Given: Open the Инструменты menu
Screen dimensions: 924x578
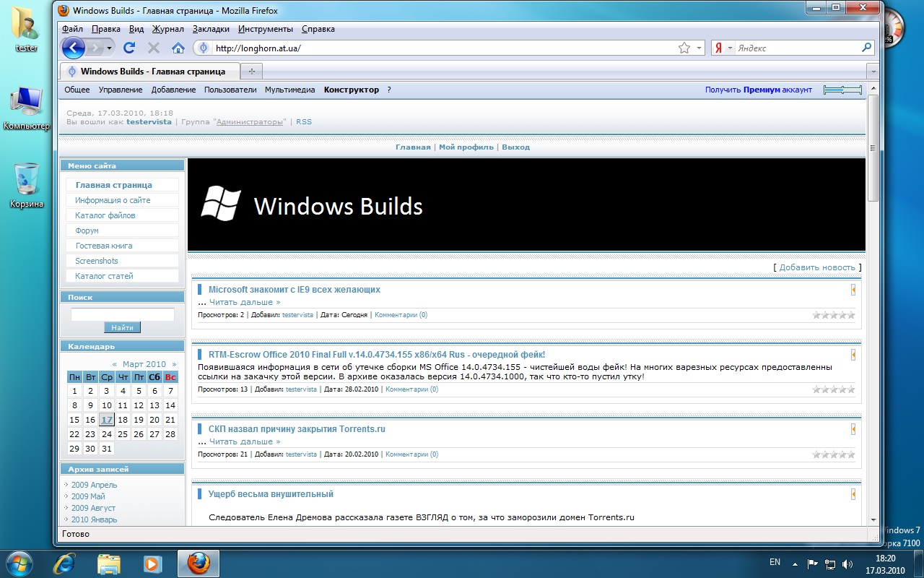Looking at the screenshot, I should pos(265,29).
